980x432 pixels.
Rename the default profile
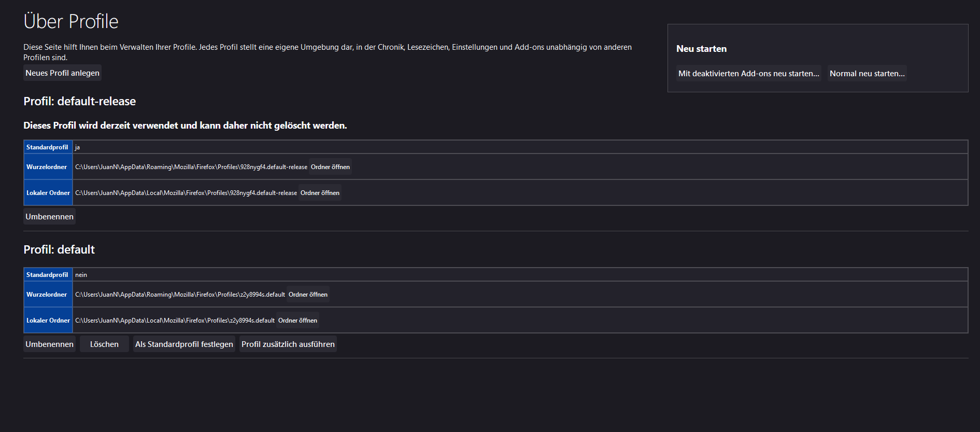tap(49, 344)
